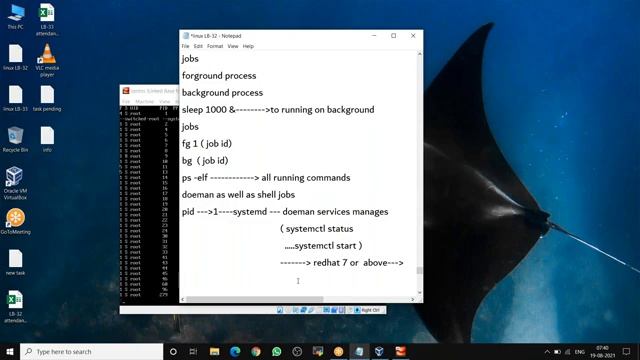The height and width of the screenshot is (360, 640).
Task: Click the 'fg 1 ( job id)' line
Action: click(207, 144)
